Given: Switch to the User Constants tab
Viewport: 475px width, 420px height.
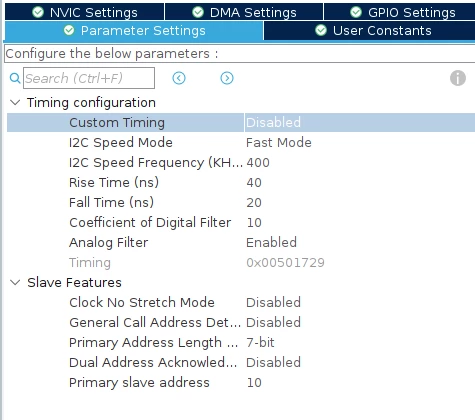Looking at the screenshot, I should tap(370, 30).
